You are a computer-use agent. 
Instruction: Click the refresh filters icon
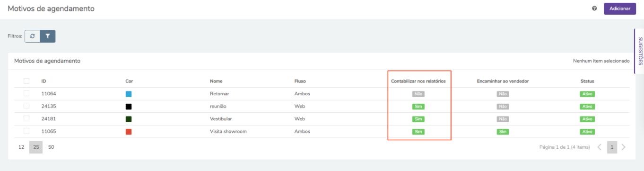coord(32,36)
